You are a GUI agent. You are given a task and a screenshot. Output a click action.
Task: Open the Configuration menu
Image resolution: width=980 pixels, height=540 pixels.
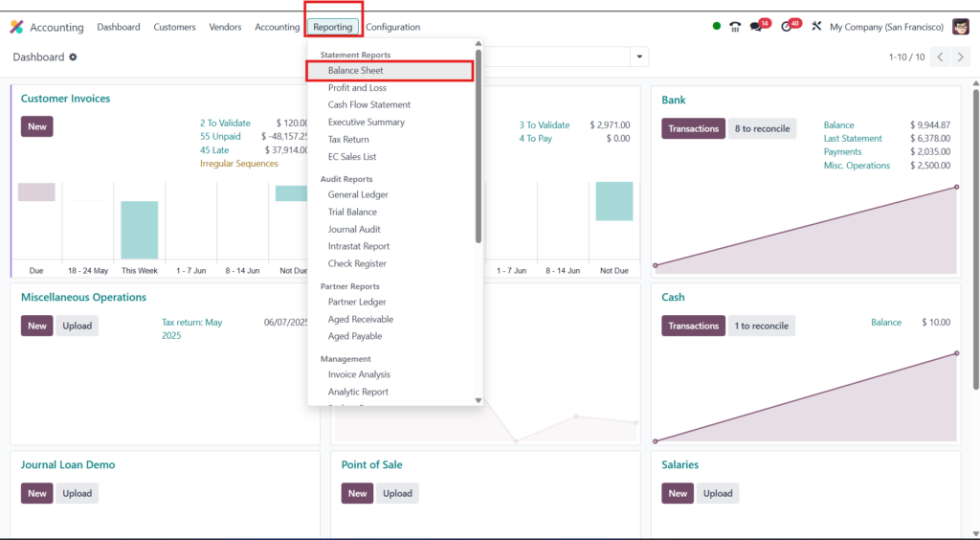[392, 27]
